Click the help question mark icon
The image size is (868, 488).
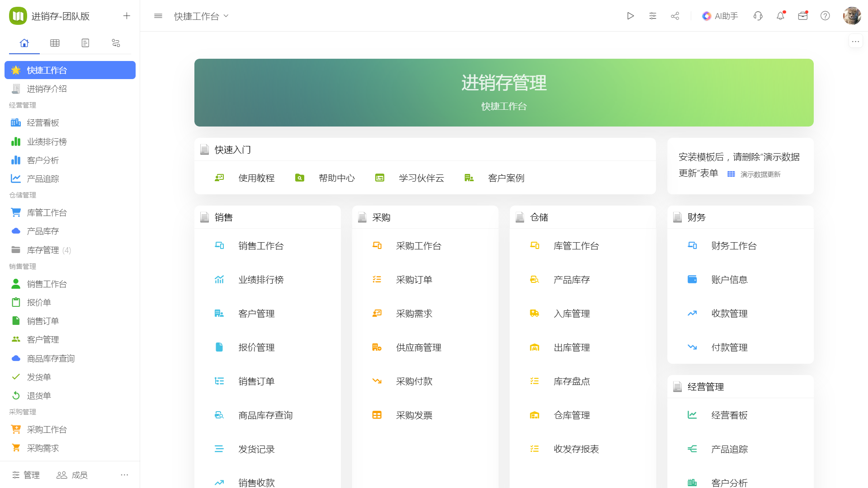point(825,15)
